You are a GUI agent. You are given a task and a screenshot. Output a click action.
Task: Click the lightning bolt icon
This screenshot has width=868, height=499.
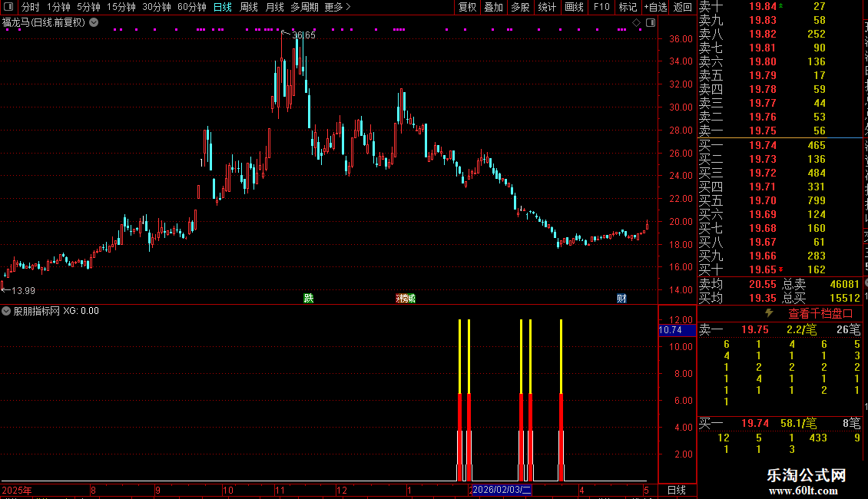click(769, 313)
